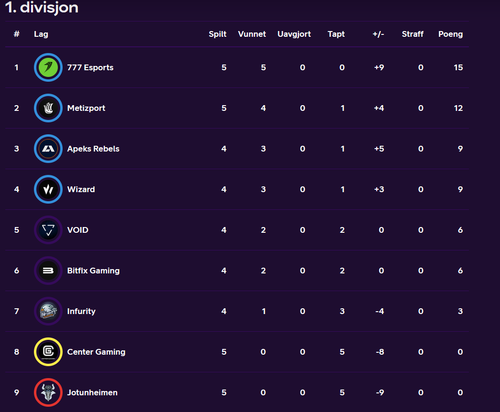Click the 777 Esports green logo
The image size is (500, 412).
point(48,67)
